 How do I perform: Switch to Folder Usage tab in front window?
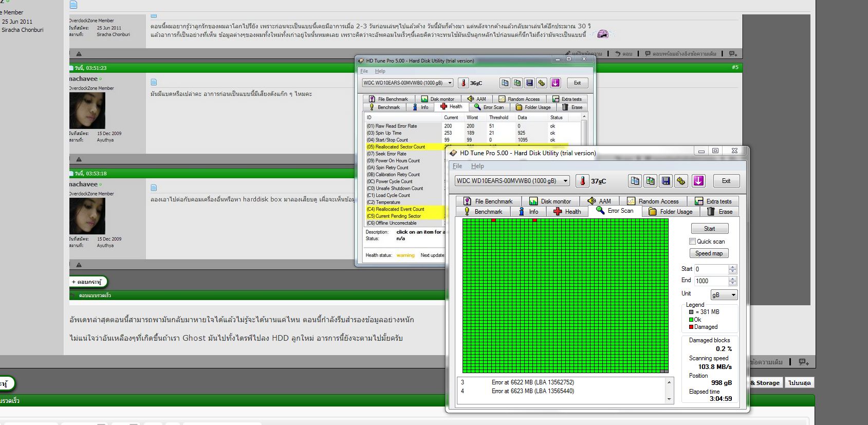coord(671,212)
